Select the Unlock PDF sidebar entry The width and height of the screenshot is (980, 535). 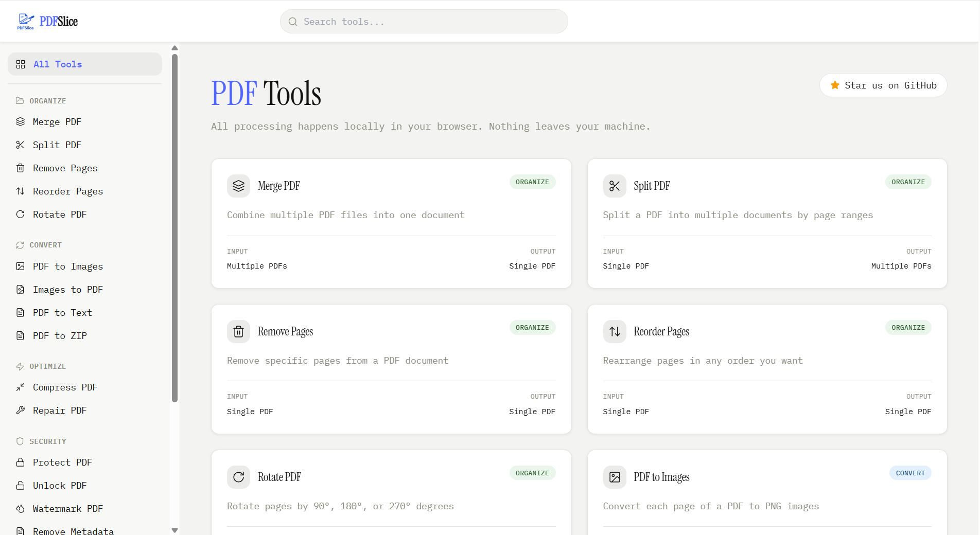pyautogui.click(x=59, y=485)
